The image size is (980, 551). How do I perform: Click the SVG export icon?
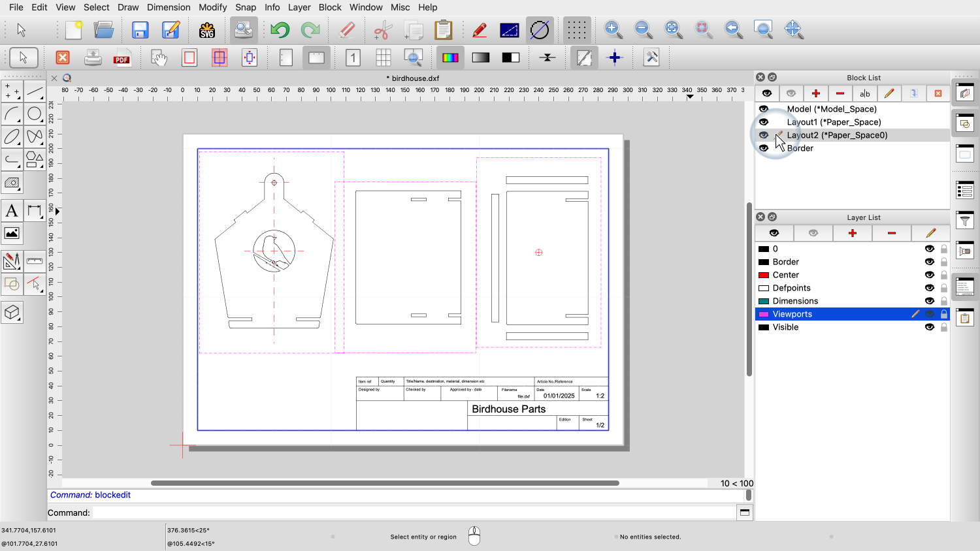pyautogui.click(x=207, y=30)
